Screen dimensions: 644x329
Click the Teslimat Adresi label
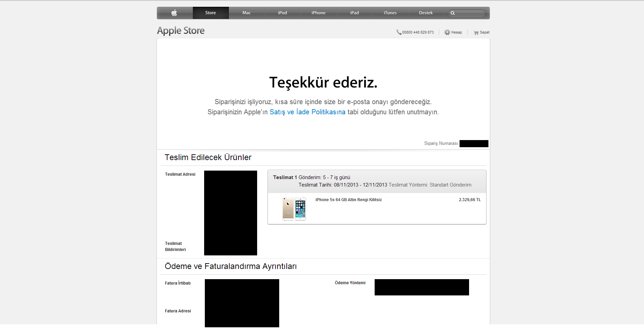point(180,174)
